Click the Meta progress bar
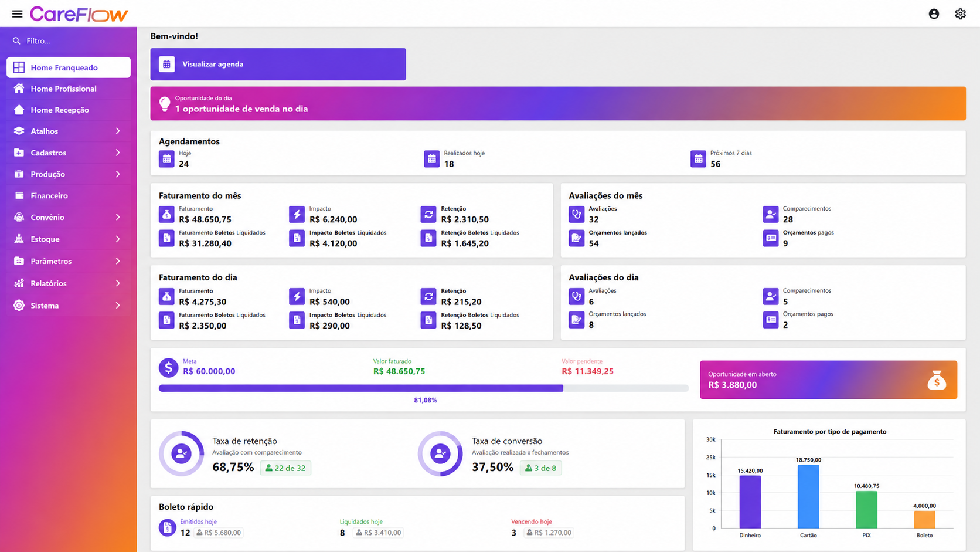The width and height of the screenshot is (980, 552). pyautogui.click(x=423, y=388)
